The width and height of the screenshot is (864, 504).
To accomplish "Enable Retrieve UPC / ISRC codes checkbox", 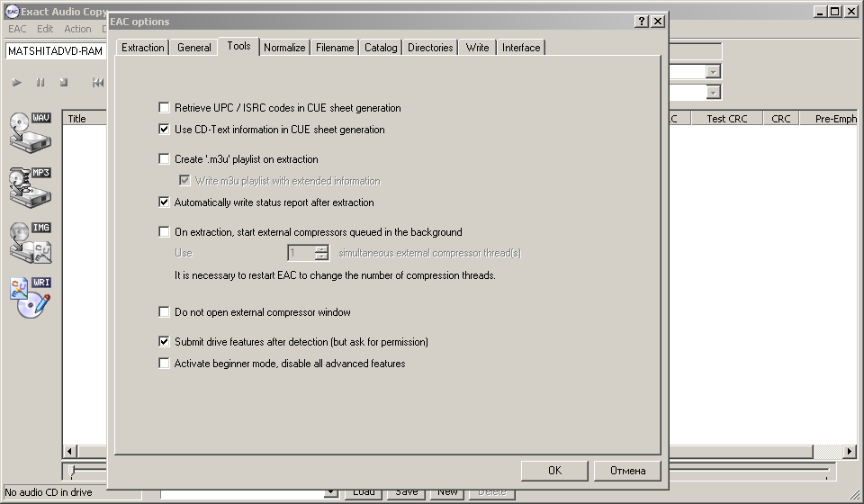I will click(164, 107).
